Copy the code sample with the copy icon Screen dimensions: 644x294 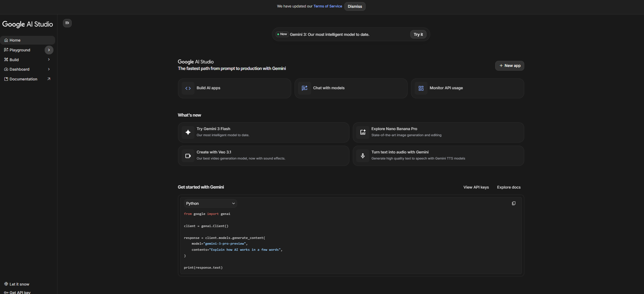click(513, 203)
